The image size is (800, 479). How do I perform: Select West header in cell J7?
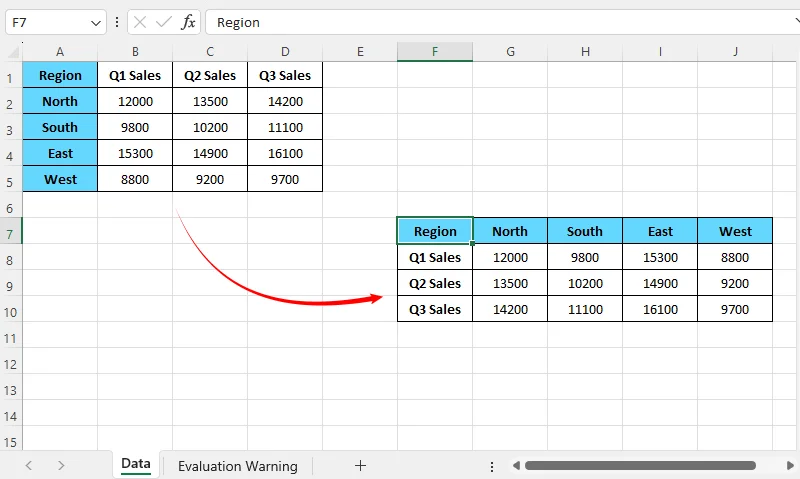tap(735, 231)
